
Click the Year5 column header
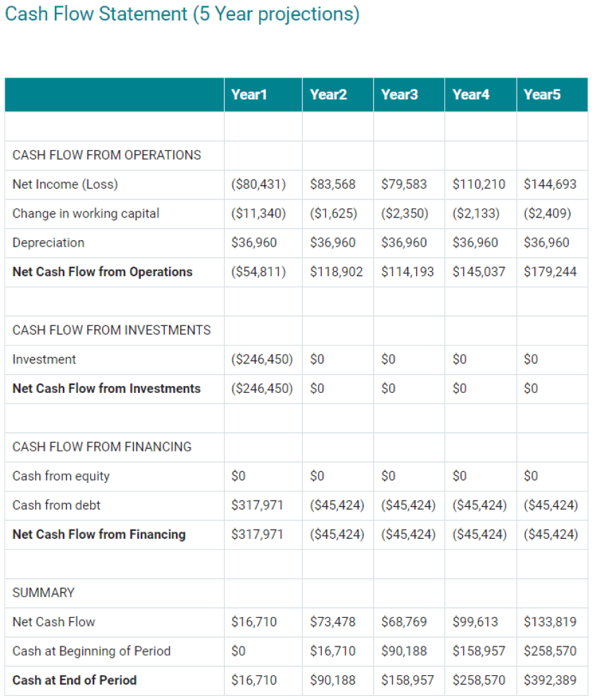[x=542, y=94]
